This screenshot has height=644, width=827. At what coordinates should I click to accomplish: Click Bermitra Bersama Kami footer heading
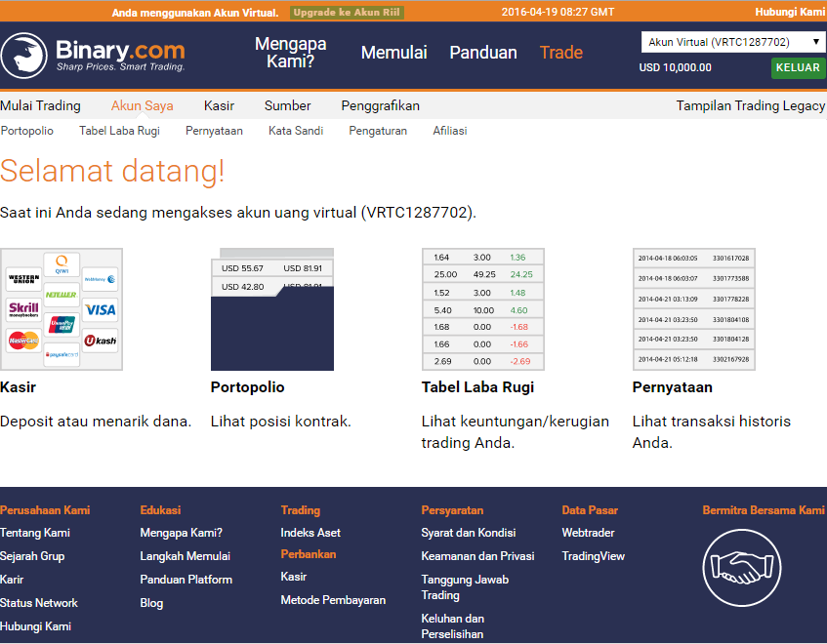[764, 510]
